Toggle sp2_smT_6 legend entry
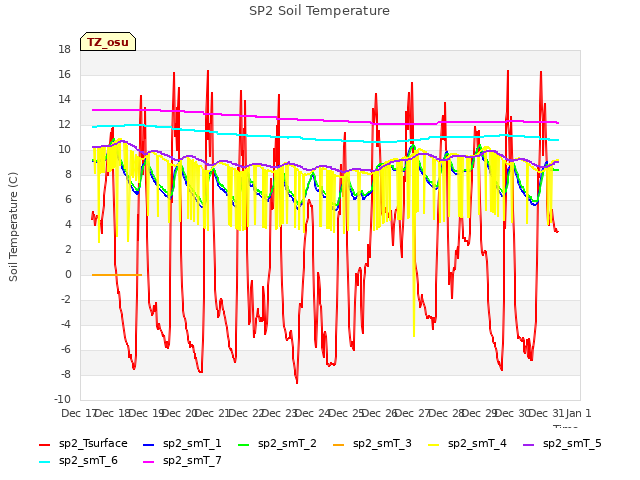 pyautogui.click(x=78, y=461)
